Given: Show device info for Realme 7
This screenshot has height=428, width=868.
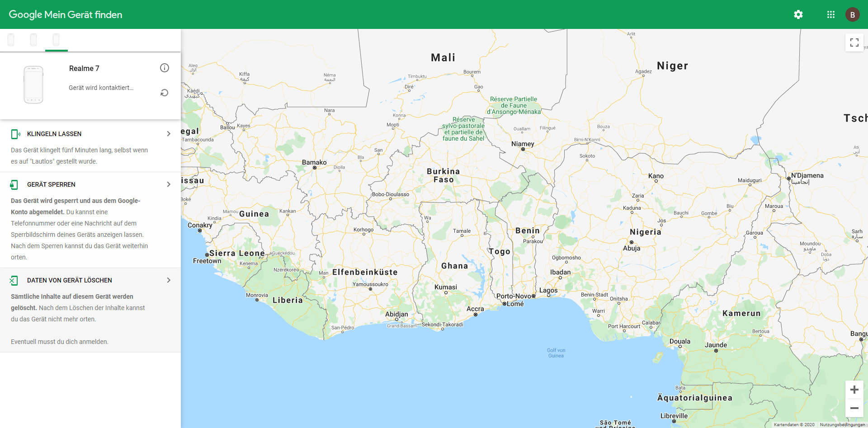Looking at the screenshot, I should [165, 68].
